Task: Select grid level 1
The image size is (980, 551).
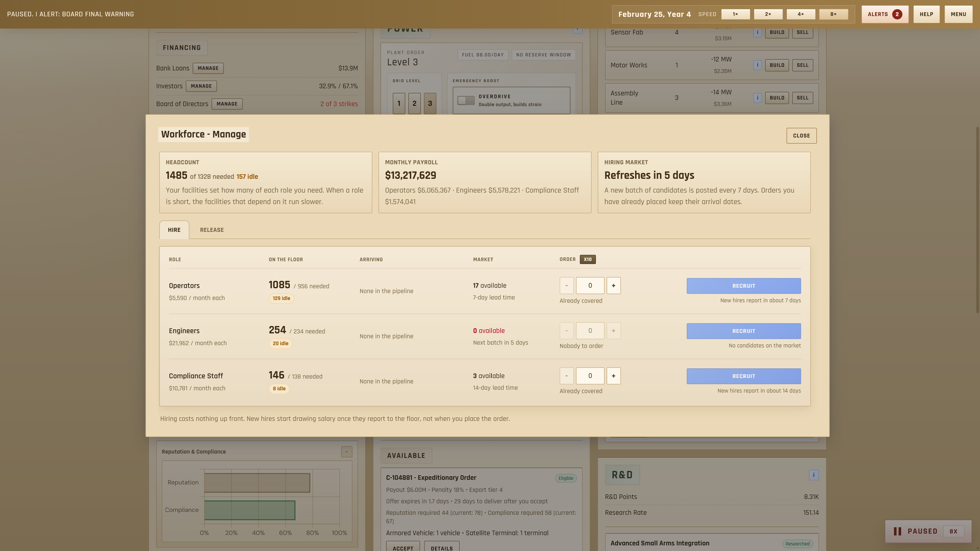Action: coord(399,103)
